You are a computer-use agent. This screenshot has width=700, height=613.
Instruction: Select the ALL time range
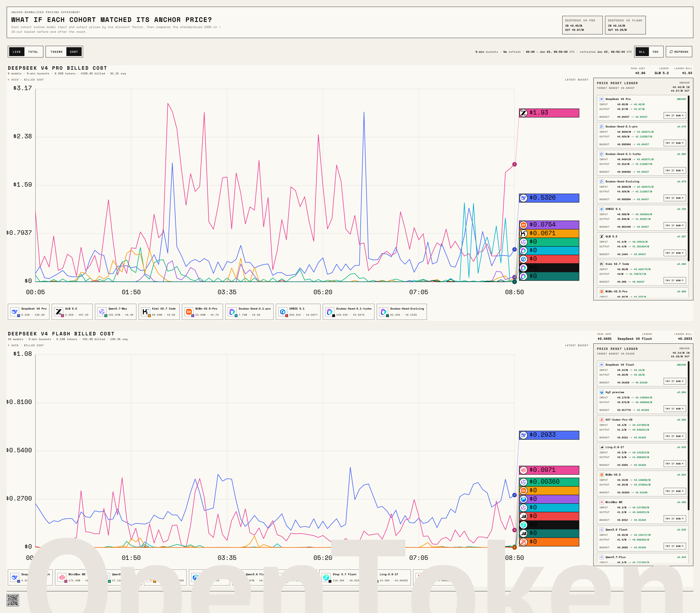pyautogui.click(x=642, y=52)
